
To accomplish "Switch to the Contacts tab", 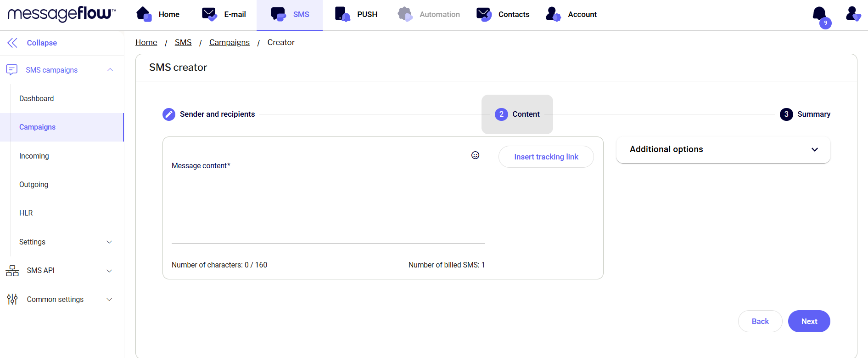I will tap(503, 15).
